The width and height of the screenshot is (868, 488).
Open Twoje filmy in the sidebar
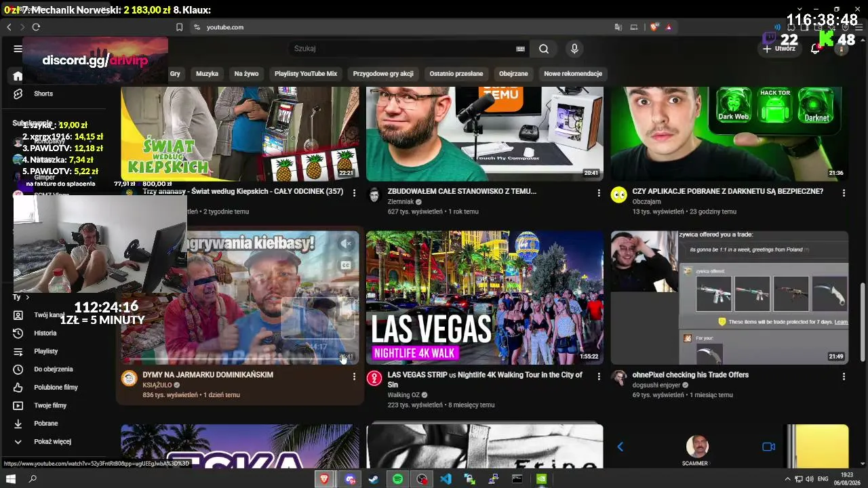tap(50, 405)
